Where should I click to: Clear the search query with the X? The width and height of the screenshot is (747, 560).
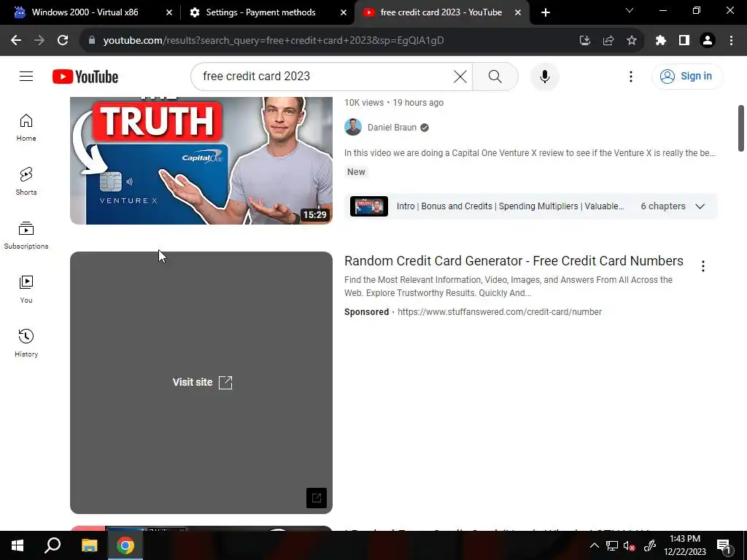[x=460, y=76]
